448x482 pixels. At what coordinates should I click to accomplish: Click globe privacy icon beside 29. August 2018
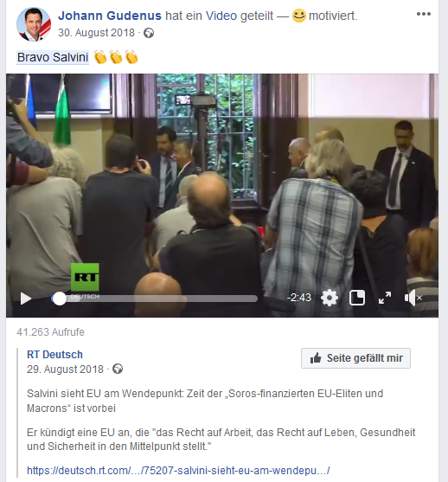click(118, 369)
